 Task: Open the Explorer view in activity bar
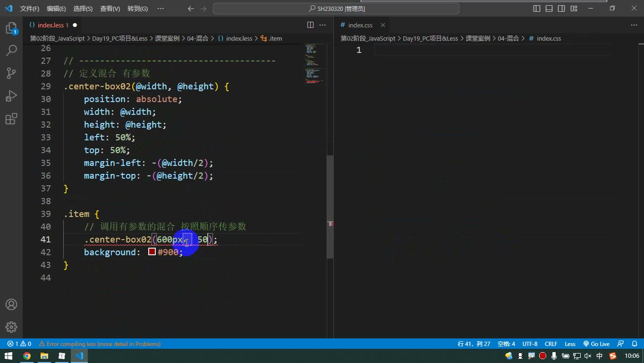[11, 28]
